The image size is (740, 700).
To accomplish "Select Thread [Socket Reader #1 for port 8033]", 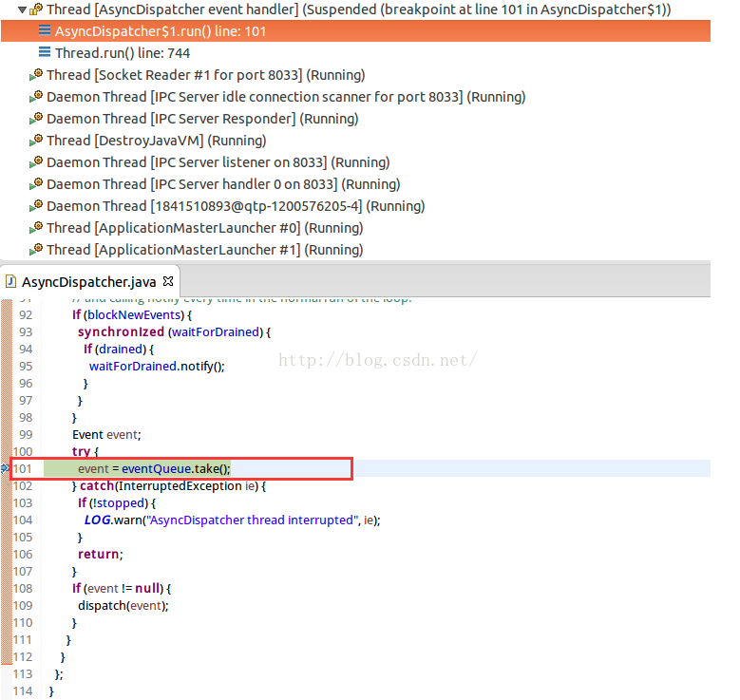I will tap(206, 75).
